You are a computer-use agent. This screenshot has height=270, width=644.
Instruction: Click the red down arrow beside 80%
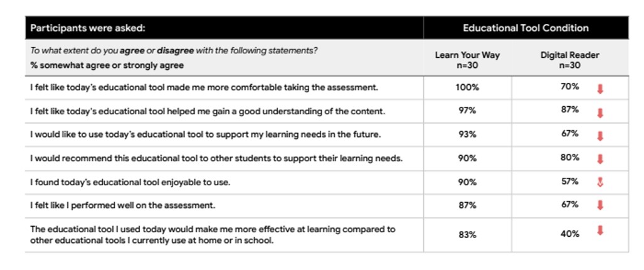pyautogui.click(x=600, y=159)
